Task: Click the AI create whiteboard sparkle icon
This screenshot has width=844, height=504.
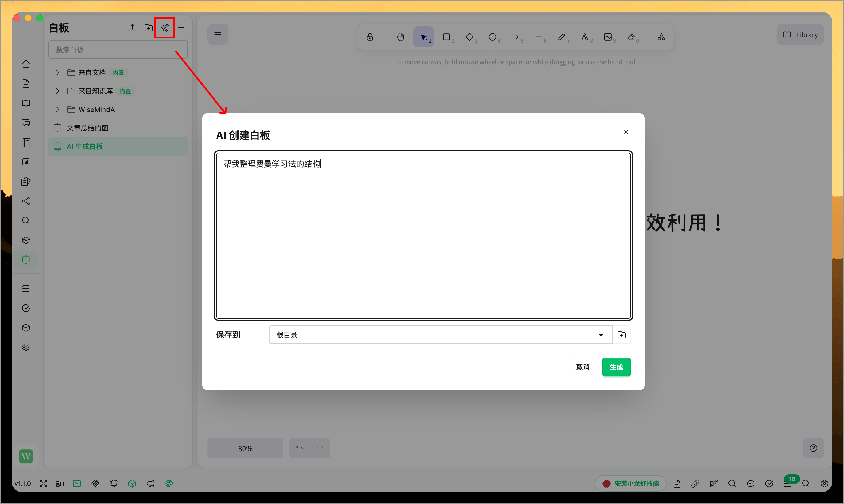Action: 165,28
